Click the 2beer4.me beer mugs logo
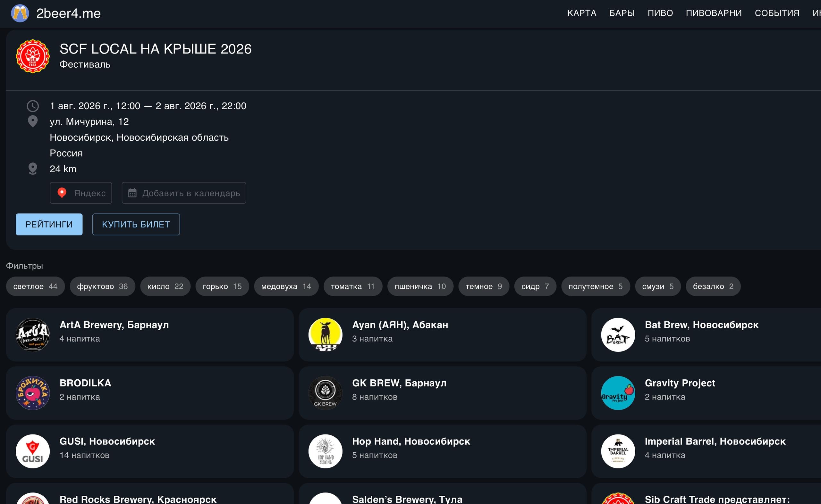This screenshot has width=821, height=504. click(20, 13)
